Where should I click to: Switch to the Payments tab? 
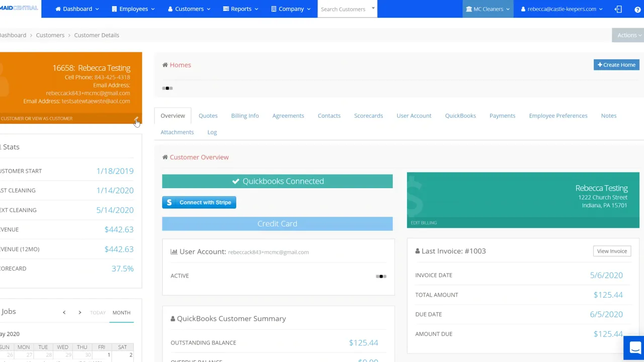pyautogui.click(x=502, y=116)
